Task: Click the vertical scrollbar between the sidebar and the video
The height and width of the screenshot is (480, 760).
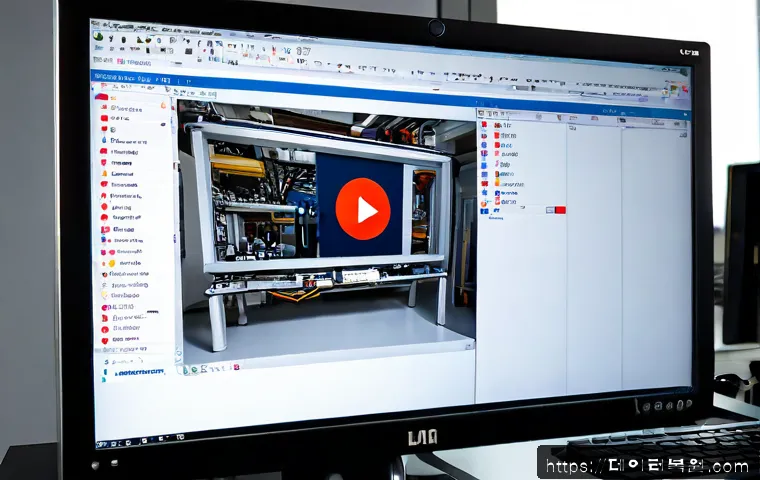Action: point(176,228)
